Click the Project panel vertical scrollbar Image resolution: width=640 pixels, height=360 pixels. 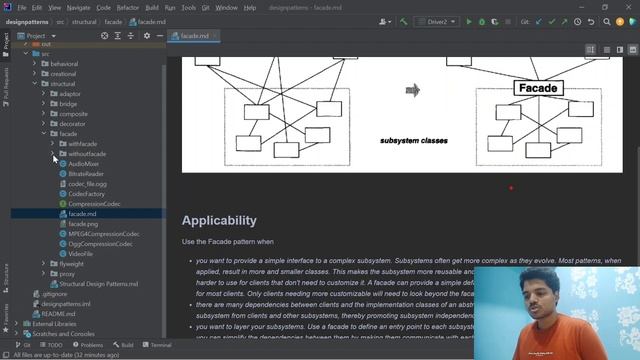[x=164, y=200]
